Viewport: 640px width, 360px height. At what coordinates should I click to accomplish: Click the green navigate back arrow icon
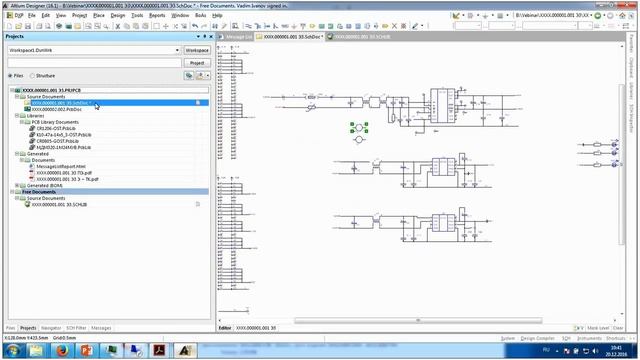[x=598, y=16]
